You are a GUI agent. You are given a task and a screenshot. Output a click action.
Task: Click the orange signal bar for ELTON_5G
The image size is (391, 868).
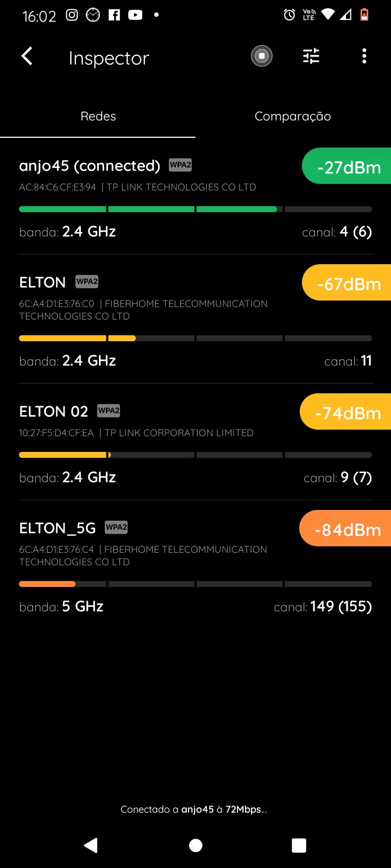[47, 584]
